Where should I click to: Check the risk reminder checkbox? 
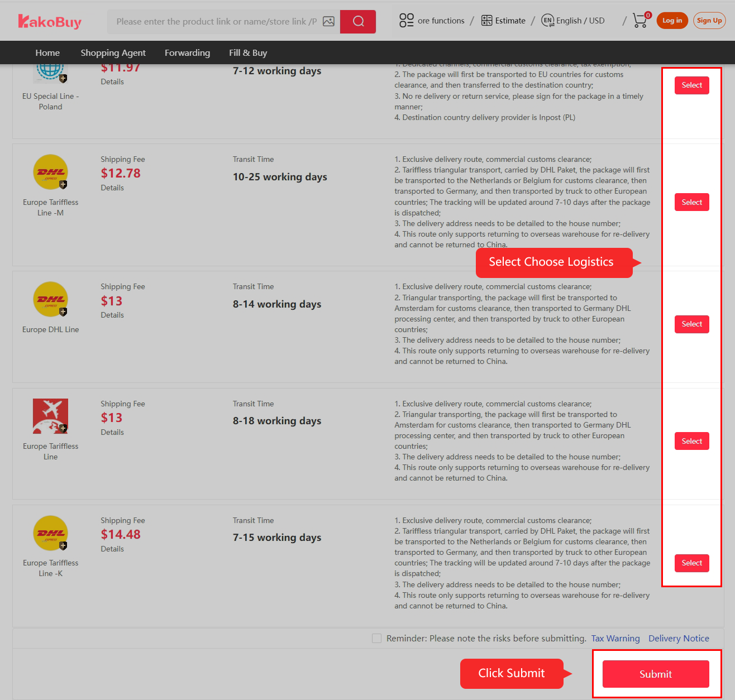click(376, 638)
